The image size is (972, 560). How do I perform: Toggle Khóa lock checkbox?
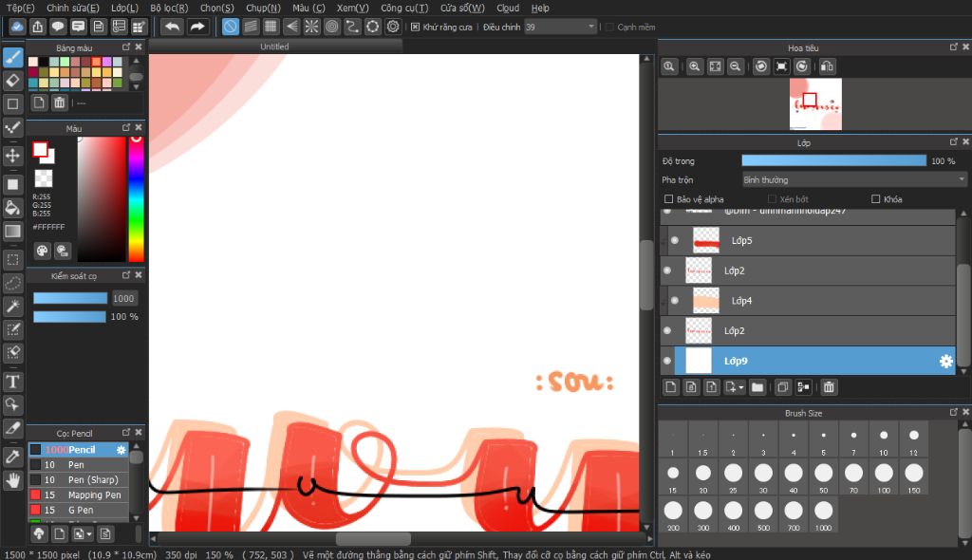tap(875, 199)
